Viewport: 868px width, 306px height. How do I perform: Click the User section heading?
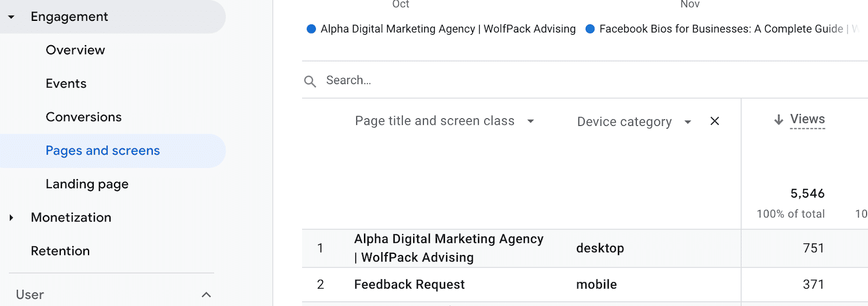tap(30, 294)
